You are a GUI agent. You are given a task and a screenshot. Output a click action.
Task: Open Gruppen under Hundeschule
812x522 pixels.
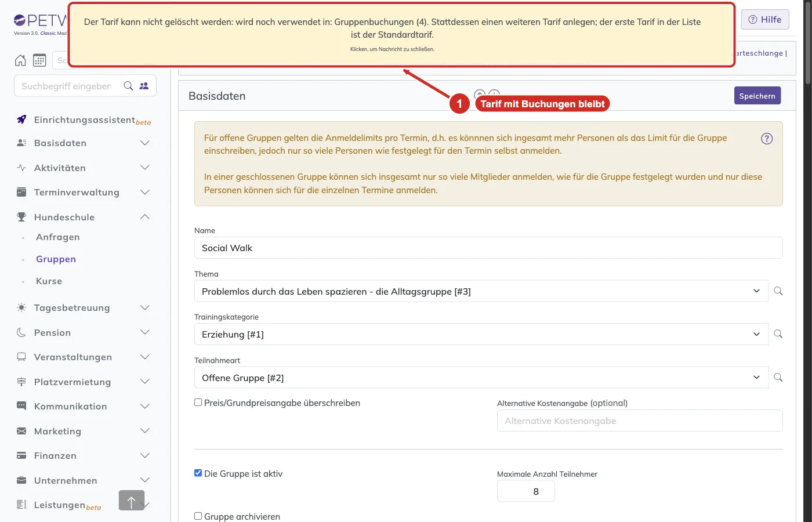[x=56, y=259]
